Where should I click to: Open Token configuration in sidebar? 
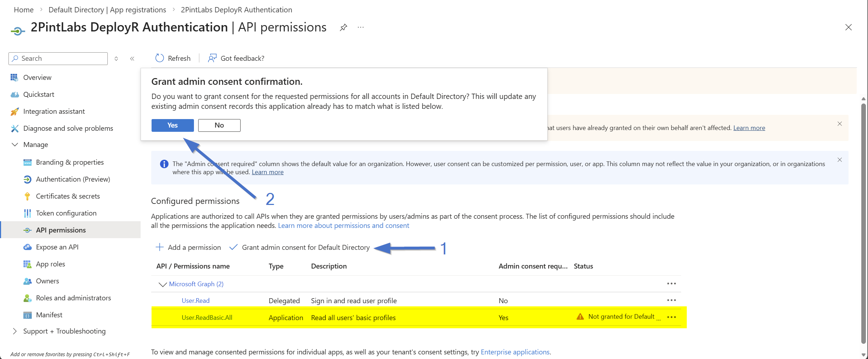(x=66, y=213)
